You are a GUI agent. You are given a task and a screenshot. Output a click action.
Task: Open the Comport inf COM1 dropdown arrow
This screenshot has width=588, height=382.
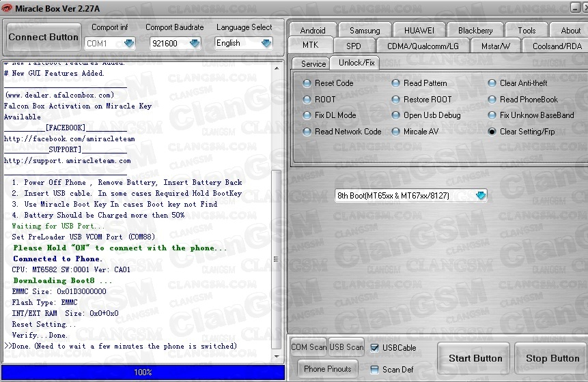coord(129,44)
